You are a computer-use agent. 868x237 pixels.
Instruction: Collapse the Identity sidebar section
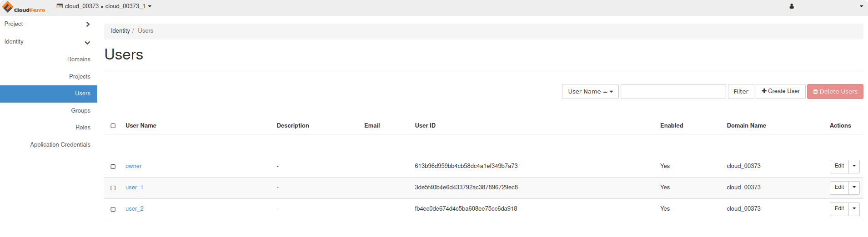[x=87, y=42]
